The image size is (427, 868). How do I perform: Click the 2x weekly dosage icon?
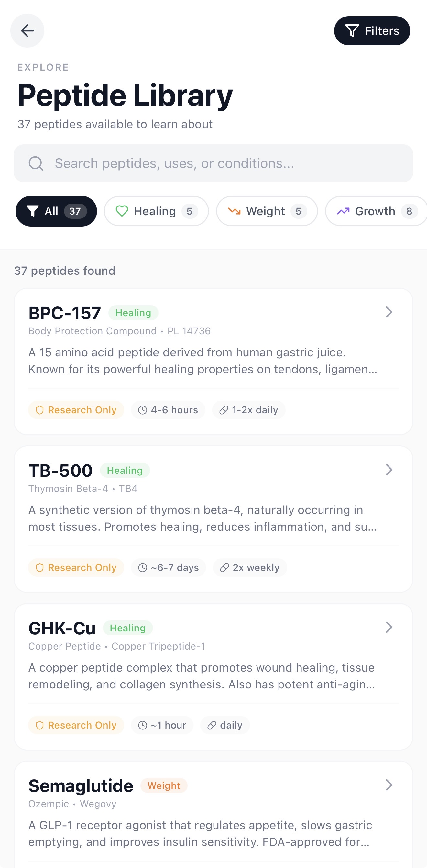tap(224, 568)
